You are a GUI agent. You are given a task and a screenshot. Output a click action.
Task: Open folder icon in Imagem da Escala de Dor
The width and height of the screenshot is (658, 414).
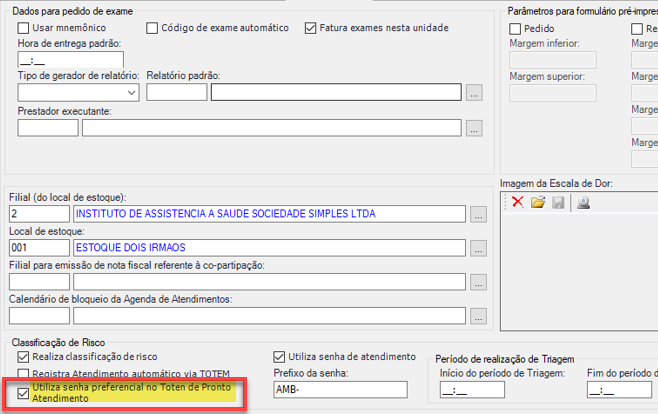tap(538, 202)
